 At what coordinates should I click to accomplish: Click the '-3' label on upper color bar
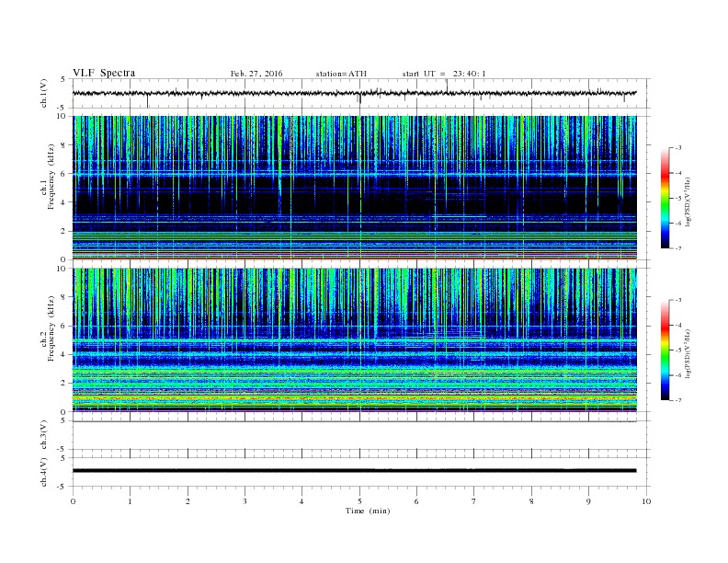(x=677, y=148)
